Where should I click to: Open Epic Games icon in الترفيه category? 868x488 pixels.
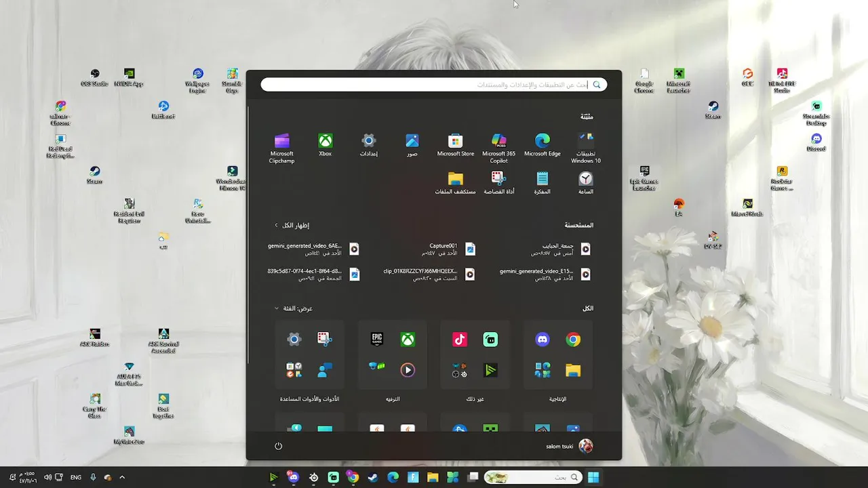click(x=376, y=340)
